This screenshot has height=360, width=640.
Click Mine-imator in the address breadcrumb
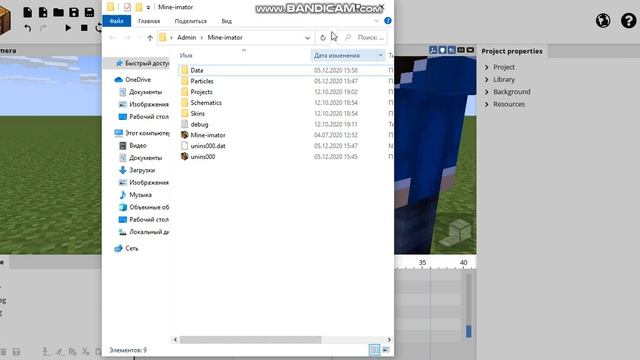225,38
